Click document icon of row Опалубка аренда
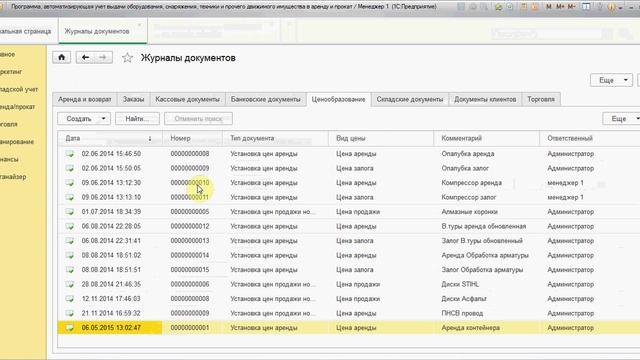Screen dimensions: 640x360 pyautogui.click(x=70, y=154)
